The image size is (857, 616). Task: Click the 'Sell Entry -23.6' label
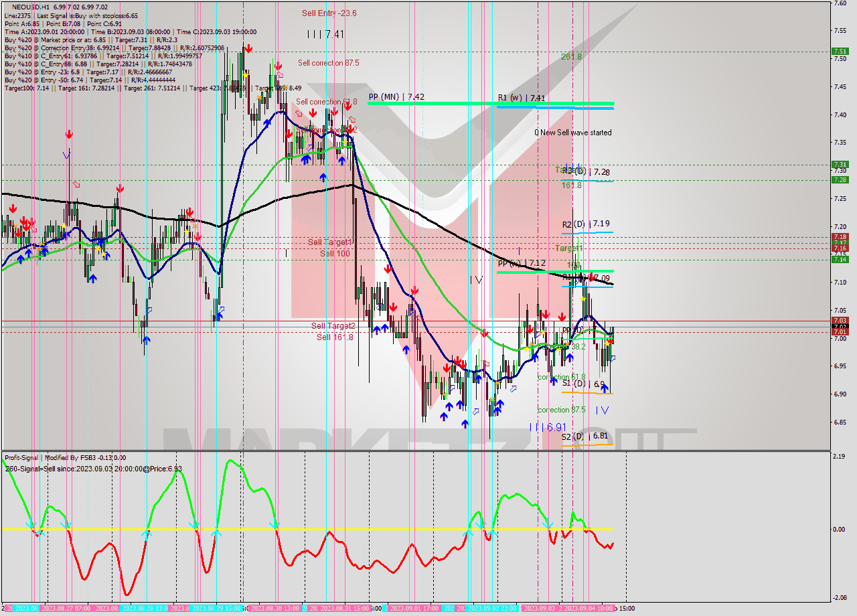tap(329, 13)
